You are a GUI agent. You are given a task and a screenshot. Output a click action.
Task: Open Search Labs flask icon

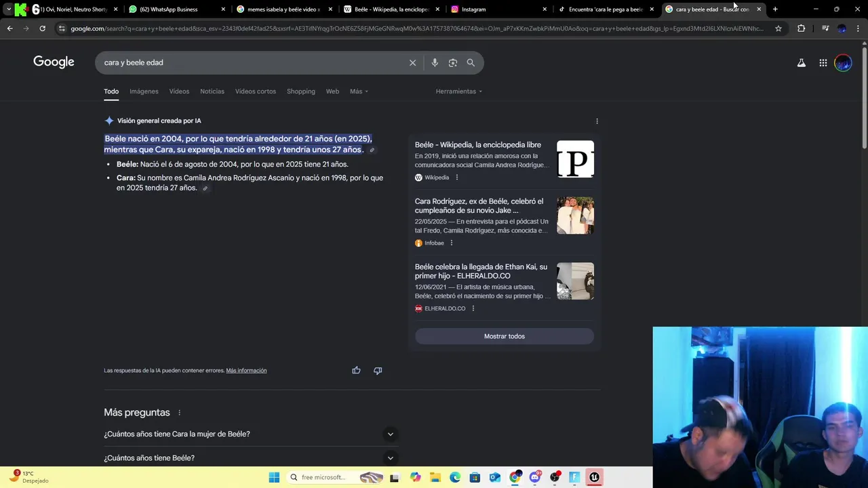tap(802, 63)
